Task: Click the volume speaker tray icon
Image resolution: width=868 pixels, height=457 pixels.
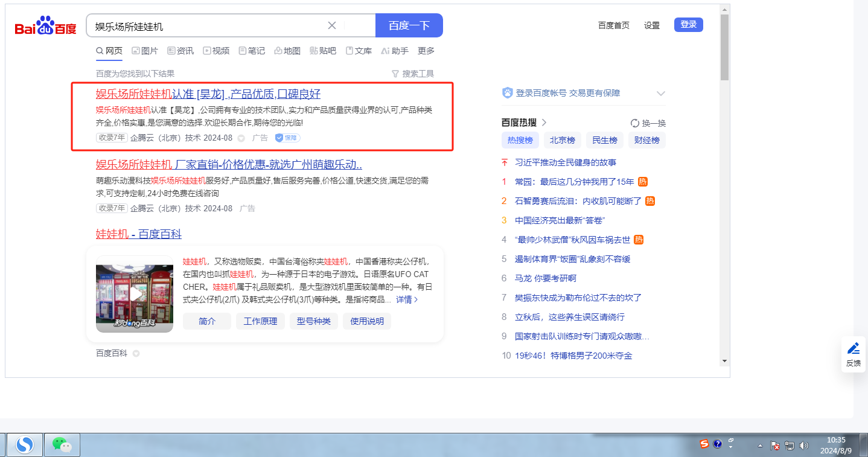Action: [803, 446]
